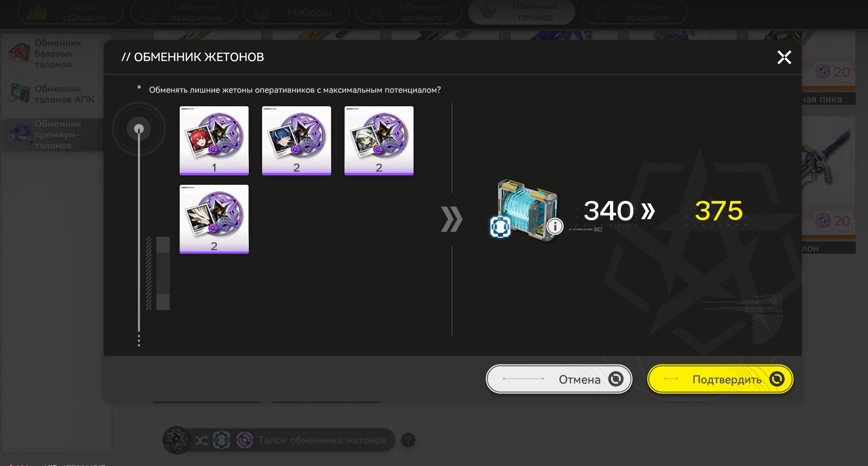Screen dimensions: 868x466
Task: Click the info icon on the blue crate
Action: coord(555,226)
